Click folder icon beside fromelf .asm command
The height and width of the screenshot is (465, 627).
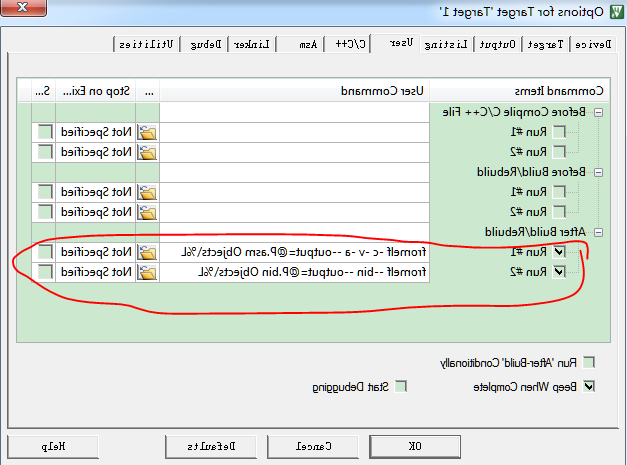[148, 252]
